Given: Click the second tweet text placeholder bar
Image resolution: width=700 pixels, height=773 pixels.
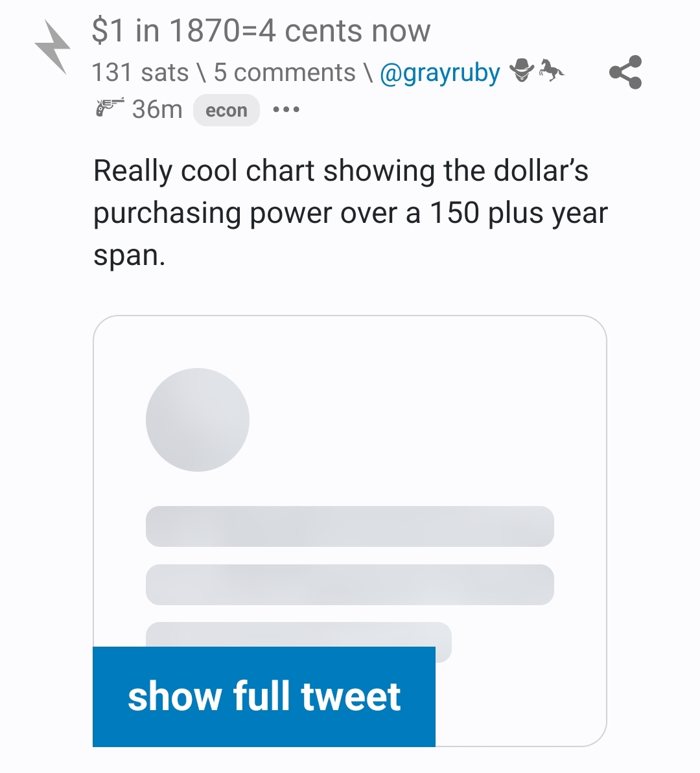Looking at the screenshot, I should click(x=349, y=584).
